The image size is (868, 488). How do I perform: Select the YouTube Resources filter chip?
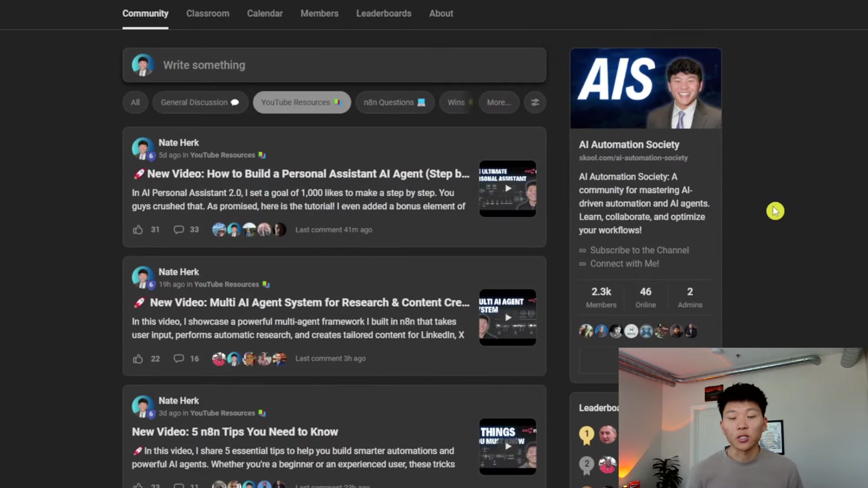[x=302, y=102]
